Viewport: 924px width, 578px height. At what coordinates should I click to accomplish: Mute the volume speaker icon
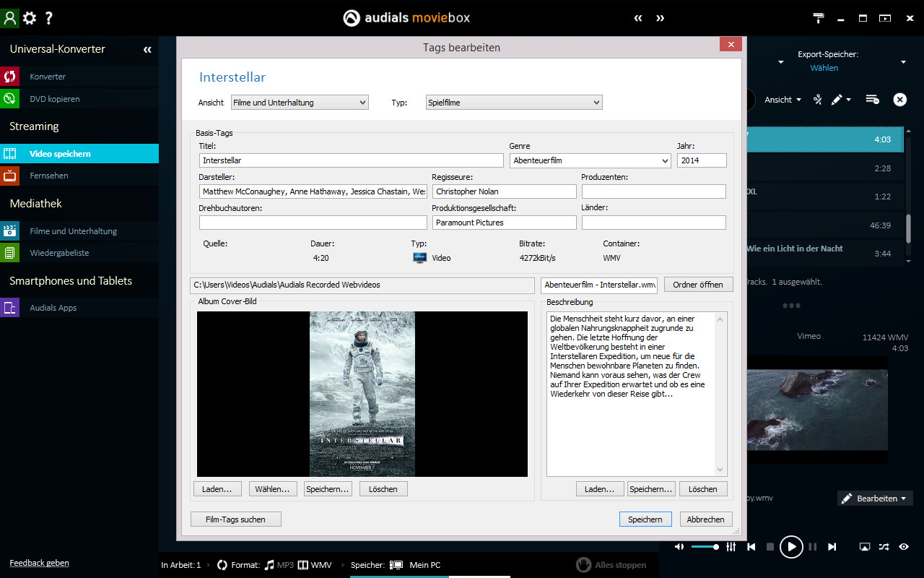679,547
